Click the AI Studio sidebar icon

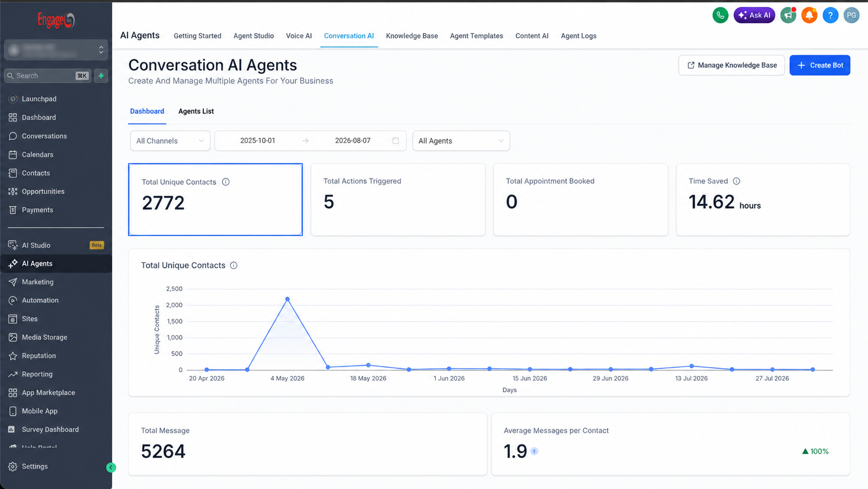click(x=13, y=245)
